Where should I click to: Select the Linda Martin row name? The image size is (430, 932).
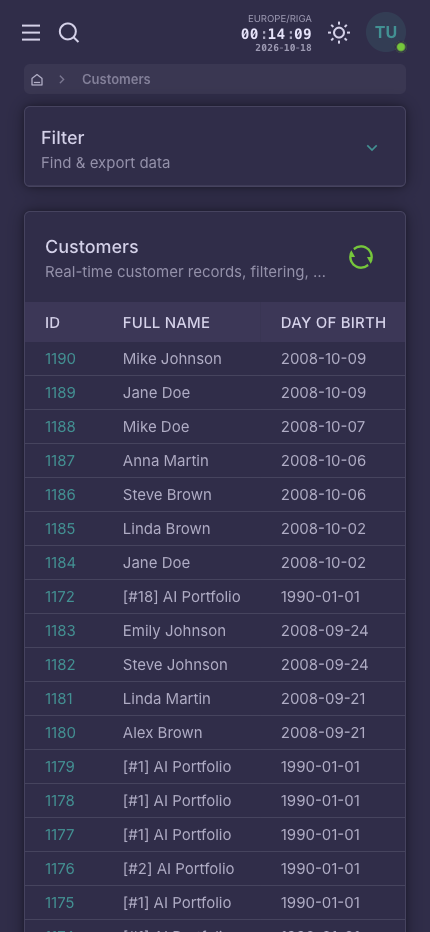(167, 699)
